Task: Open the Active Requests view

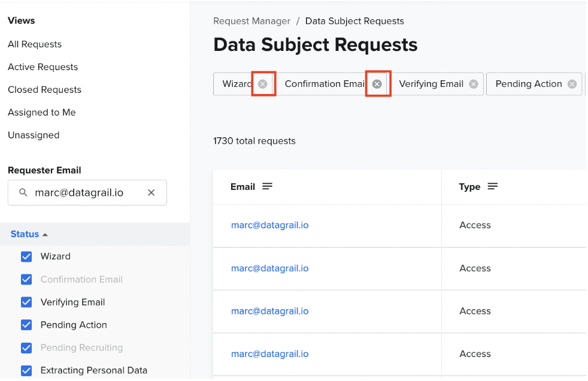Action: pos(43,67)
